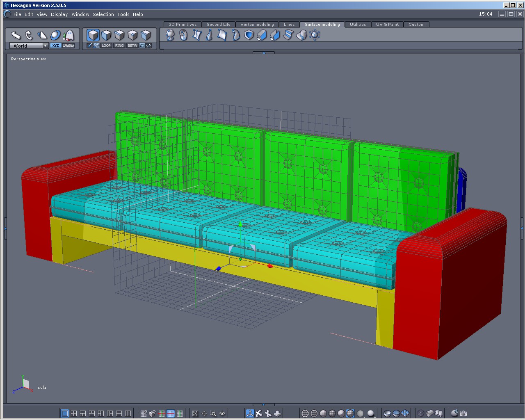Image resolution: width=525 pixels, height=420 pixels.
Task: Toggle the CAMERA manipulator mode
Action: click(x=68, y=46)
